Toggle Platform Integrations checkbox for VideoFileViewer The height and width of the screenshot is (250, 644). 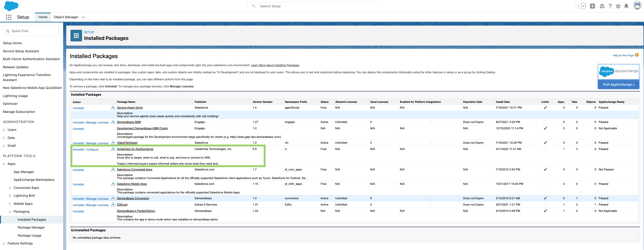[x=430, y=143]
